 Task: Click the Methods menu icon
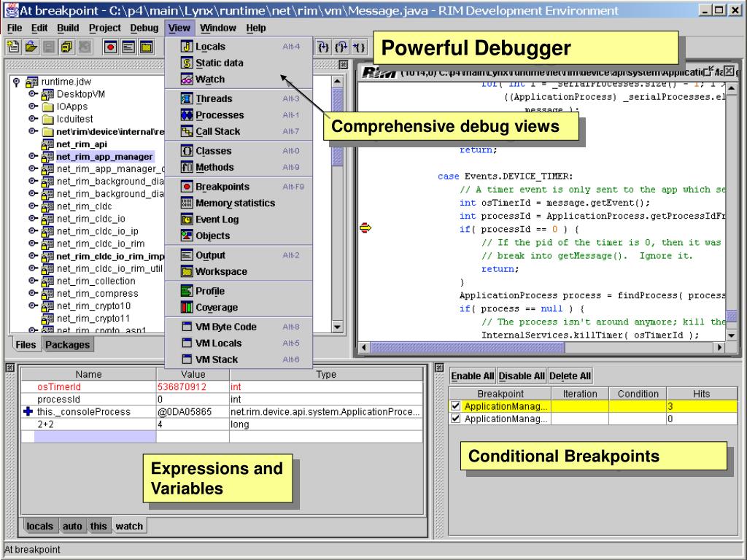[187, 167]
